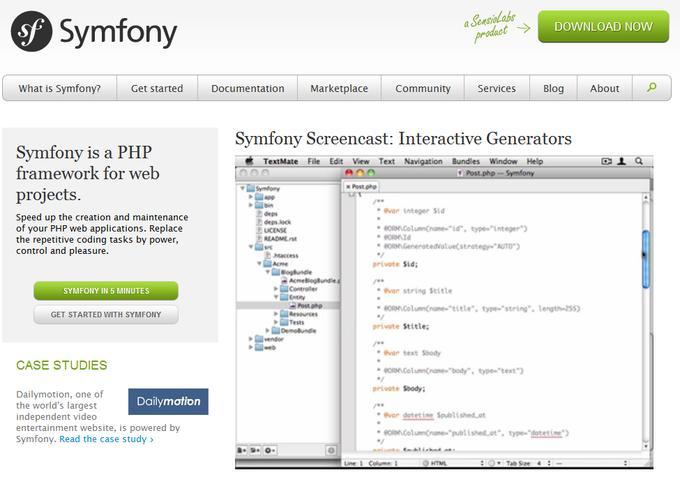
Task: Open the Window menu in screencast
Action: pos(503,161)
